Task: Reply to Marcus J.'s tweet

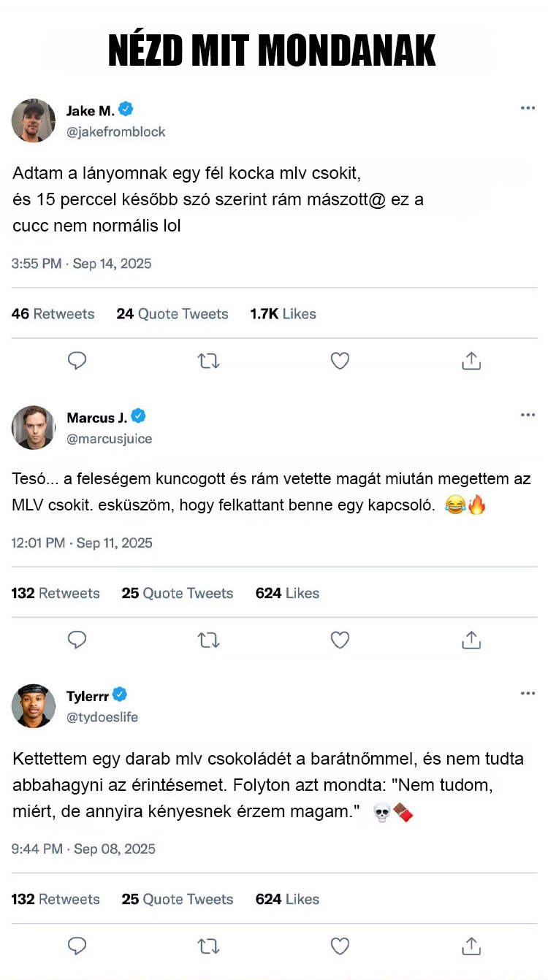Action: click(x=77, y=640)
